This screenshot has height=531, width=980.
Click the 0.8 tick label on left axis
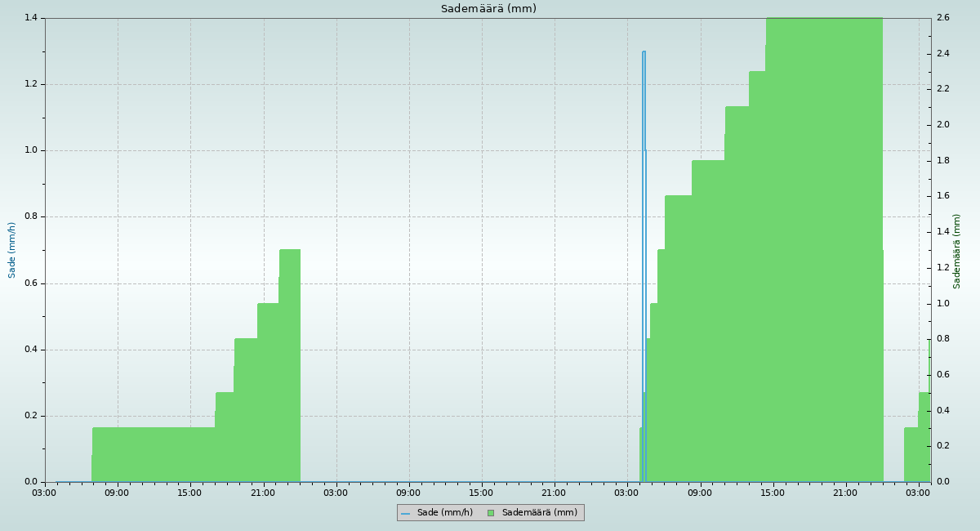pos(29,217)
